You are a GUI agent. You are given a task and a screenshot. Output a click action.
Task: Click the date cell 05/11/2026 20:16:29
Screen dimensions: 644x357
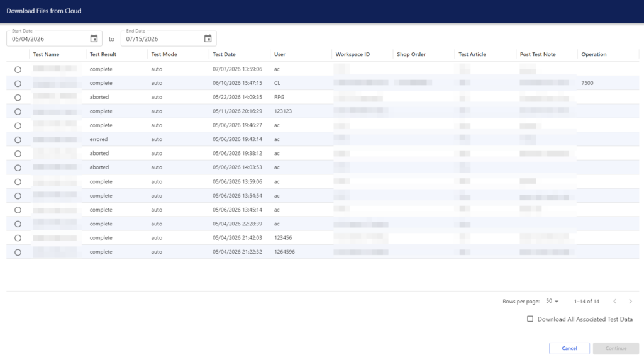[x=237, y=111]
